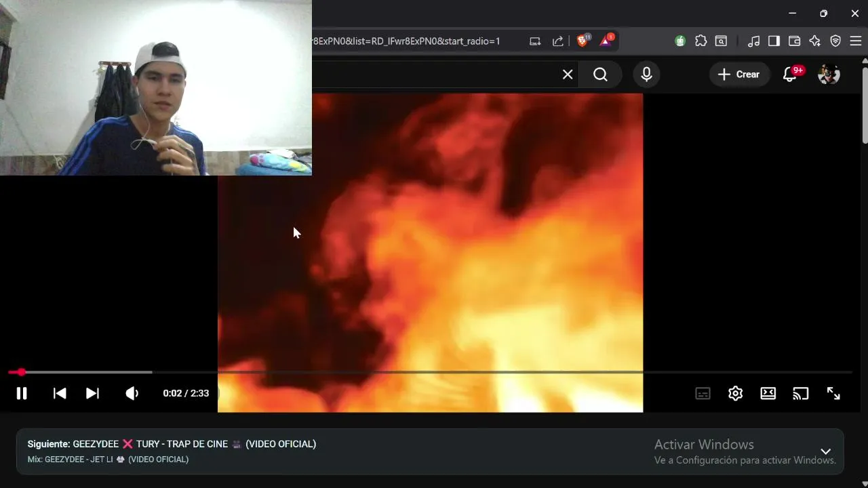Open YouTube notifications bell
Image resolution: width=868 pixels, height=488 pixels.
(790, 75)
